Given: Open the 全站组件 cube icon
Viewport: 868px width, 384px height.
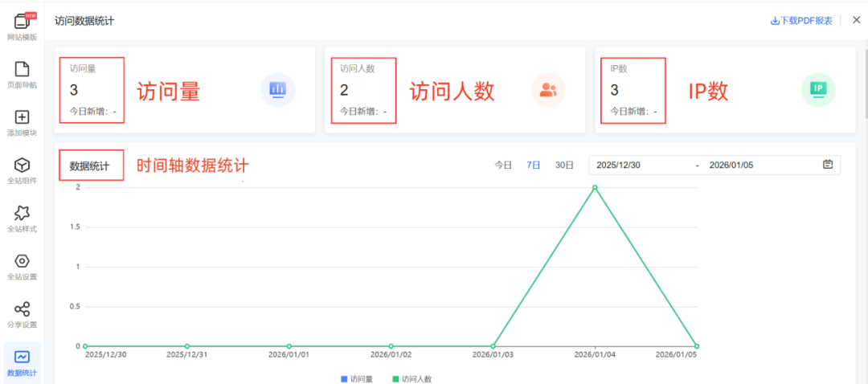Looking at the screenshot, I should point(22,165).
